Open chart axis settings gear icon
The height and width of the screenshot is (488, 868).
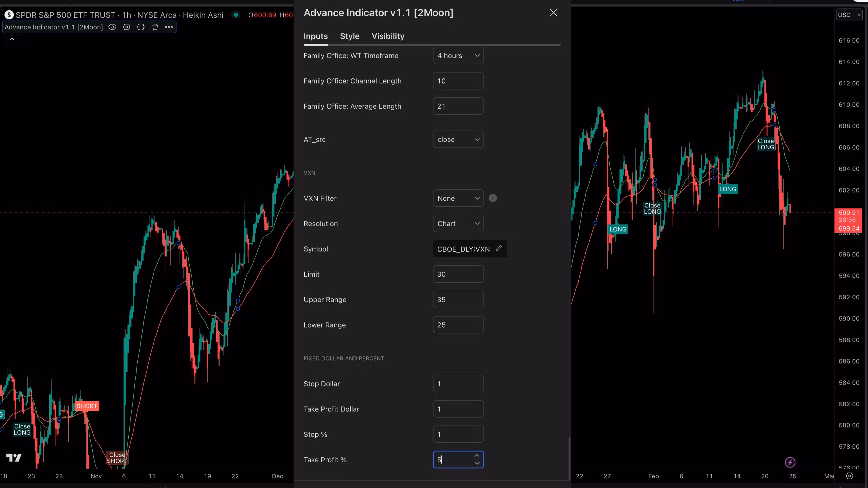pyautogui.click(x=849, y=476)
